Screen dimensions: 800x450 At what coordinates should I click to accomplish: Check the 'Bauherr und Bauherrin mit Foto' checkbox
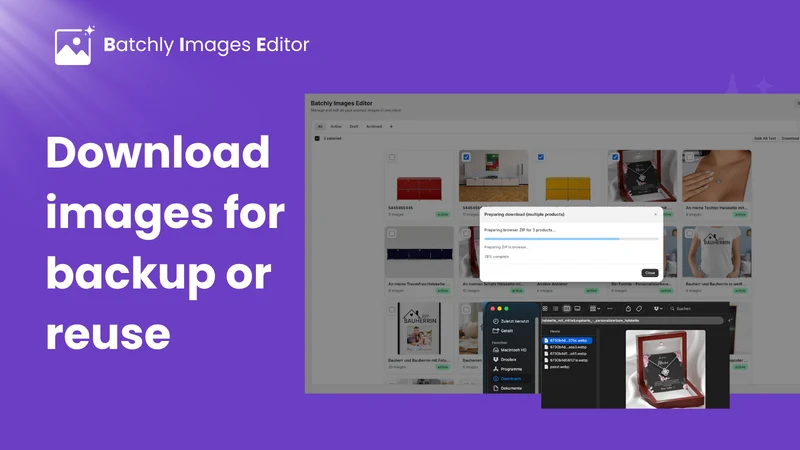(x=392, y=310)
